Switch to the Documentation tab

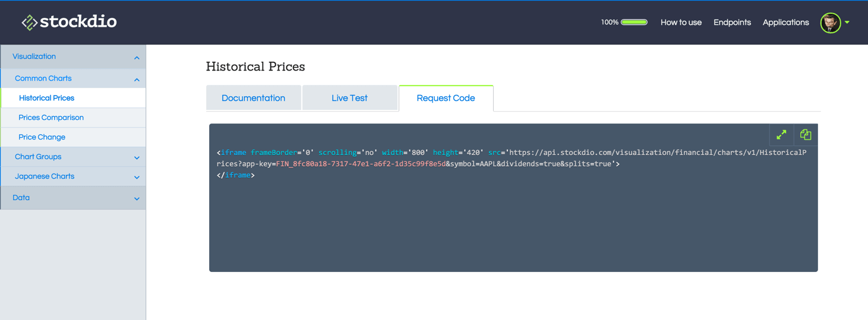(253, 98)
